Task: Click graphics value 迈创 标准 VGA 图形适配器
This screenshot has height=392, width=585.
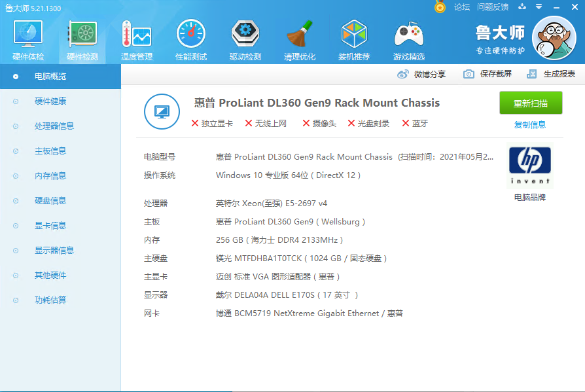Action: tap(277, 276)
